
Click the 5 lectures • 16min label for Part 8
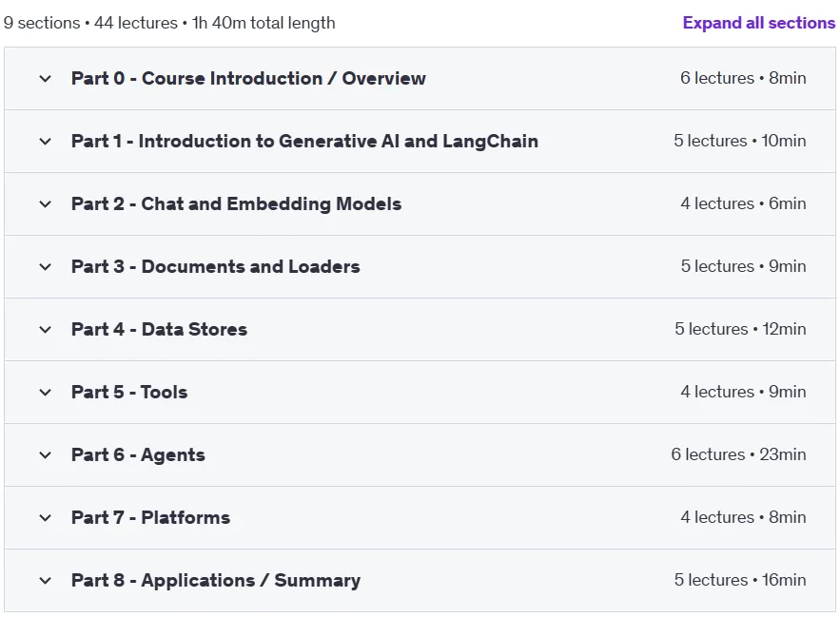(x=740, y=580)
